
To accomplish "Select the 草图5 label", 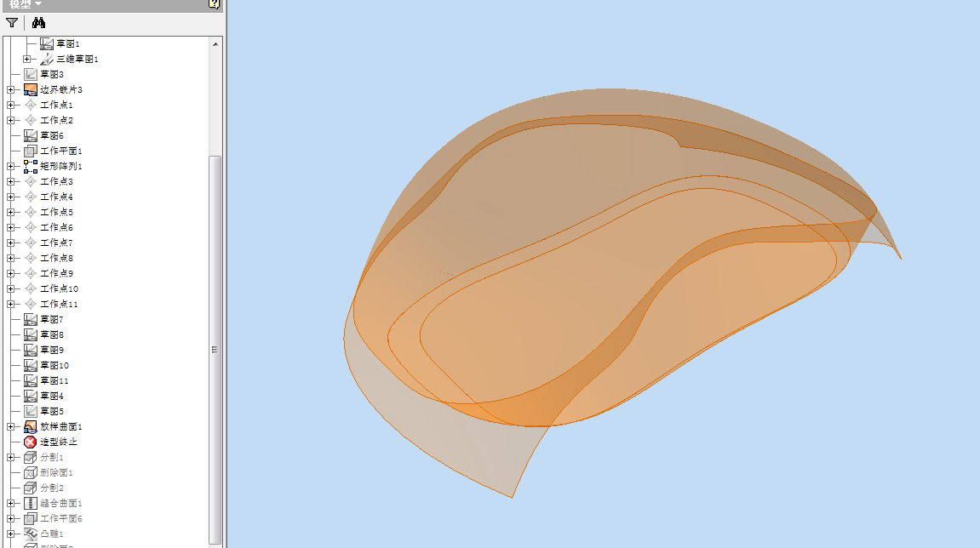I will click(x=52, y=411).
